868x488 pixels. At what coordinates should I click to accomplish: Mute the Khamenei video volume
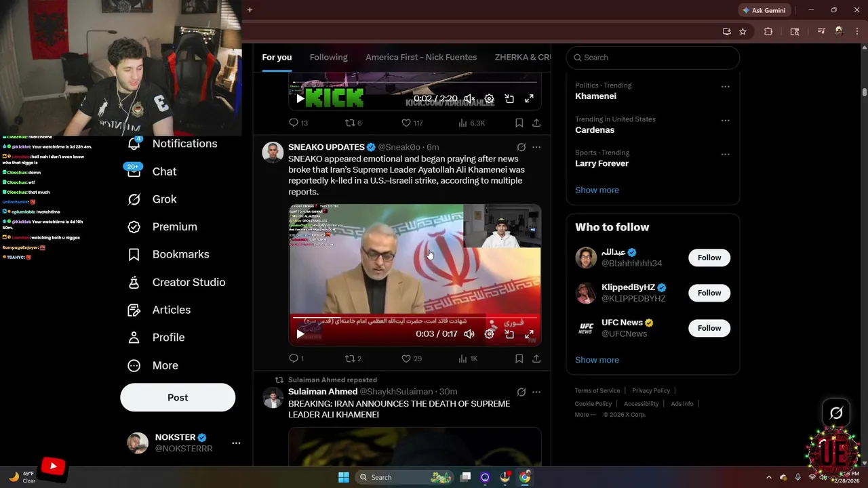pos(469,334)
